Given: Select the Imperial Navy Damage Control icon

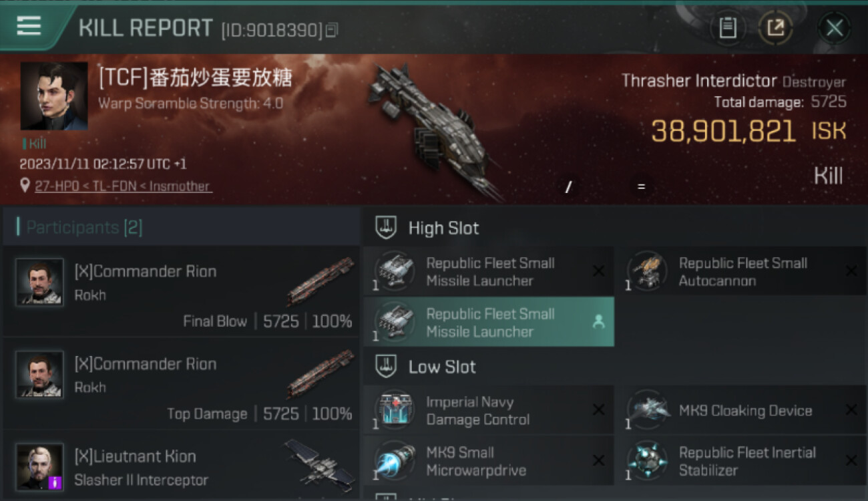Looking at the screenshot, I should 394,409.
